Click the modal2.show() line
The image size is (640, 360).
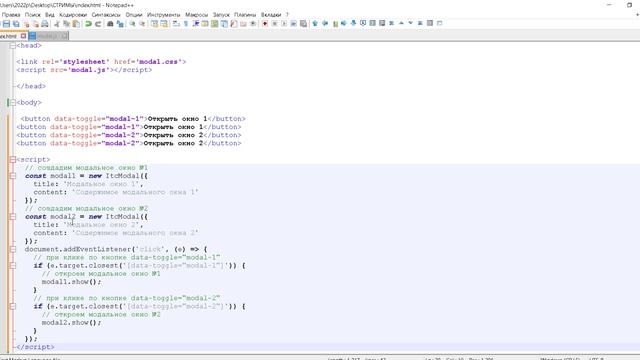pos(71,322)
